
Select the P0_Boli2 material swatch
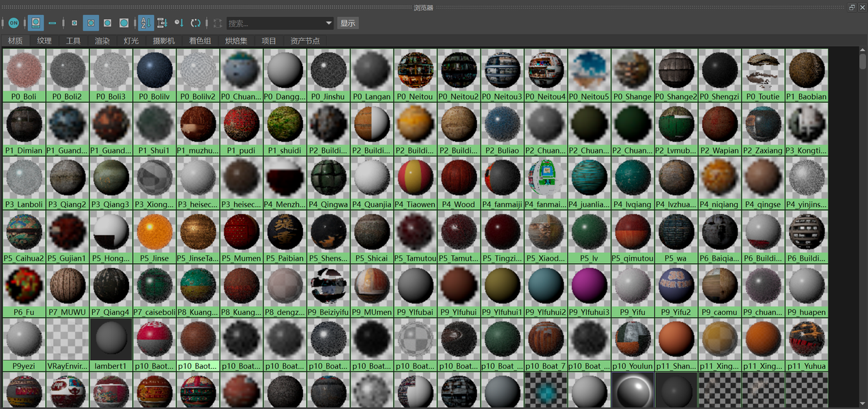(68, 75)
